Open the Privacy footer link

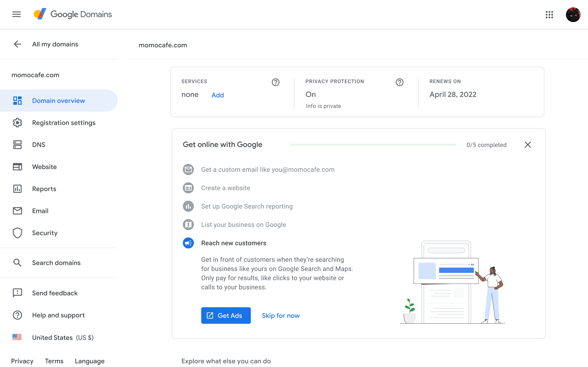22,361
